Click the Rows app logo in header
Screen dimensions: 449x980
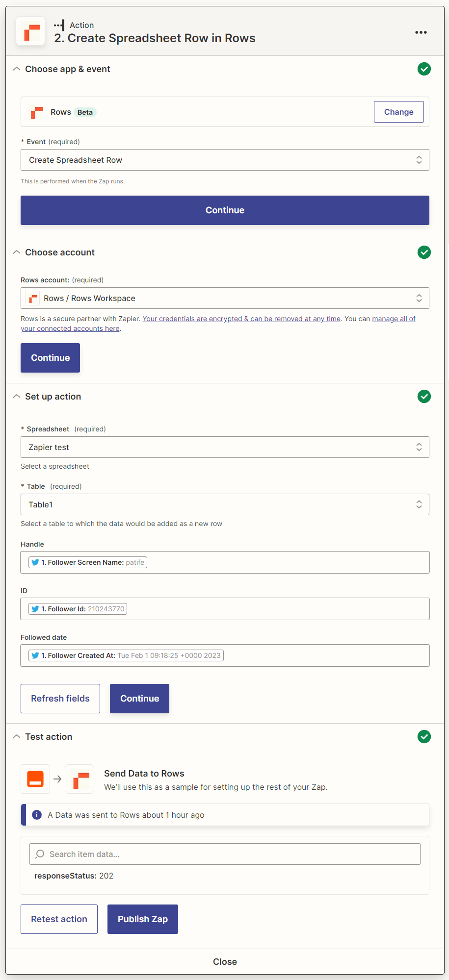30,31
